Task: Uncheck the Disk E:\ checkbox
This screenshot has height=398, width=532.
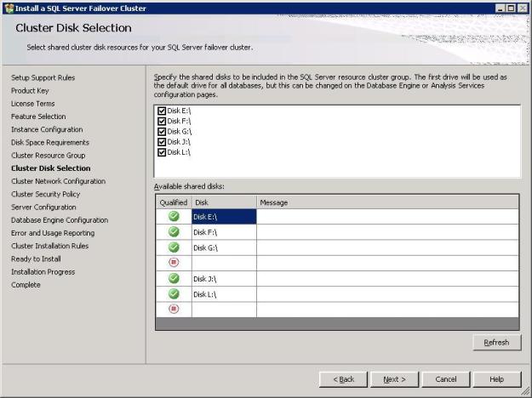Action: (162, 111)
